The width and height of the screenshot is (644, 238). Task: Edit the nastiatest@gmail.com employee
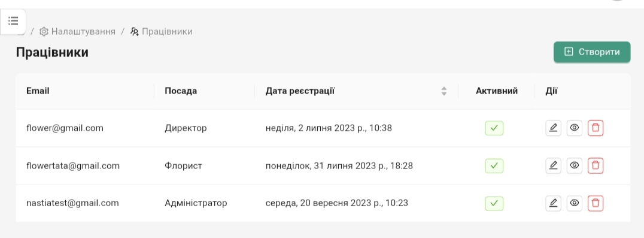553,203
